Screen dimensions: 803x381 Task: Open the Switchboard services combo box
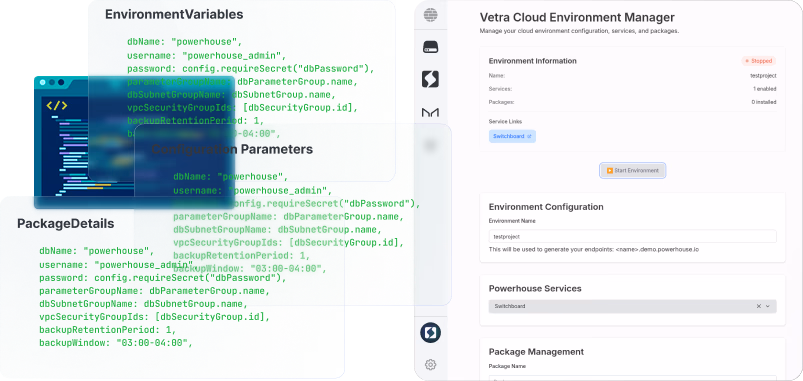(632, 306)
